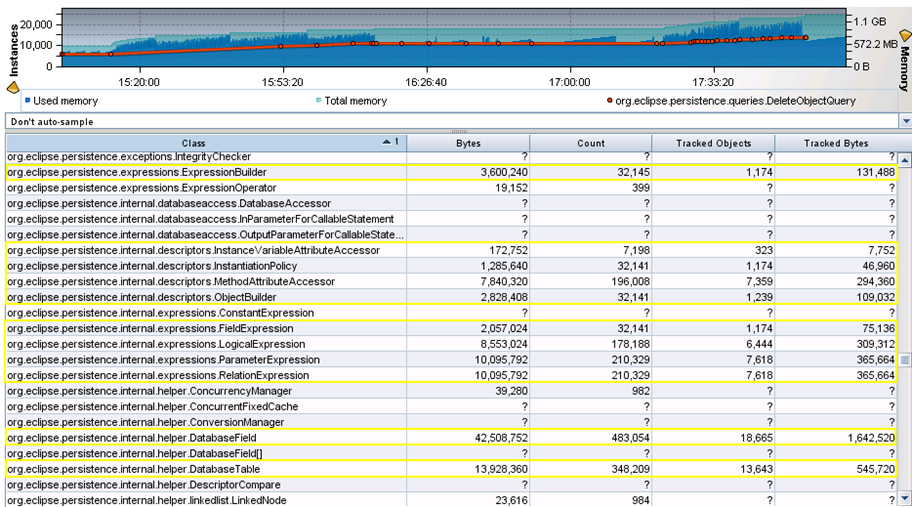
Task: Click the vertical scrollbar thumb
Action: tap(905, 360)
